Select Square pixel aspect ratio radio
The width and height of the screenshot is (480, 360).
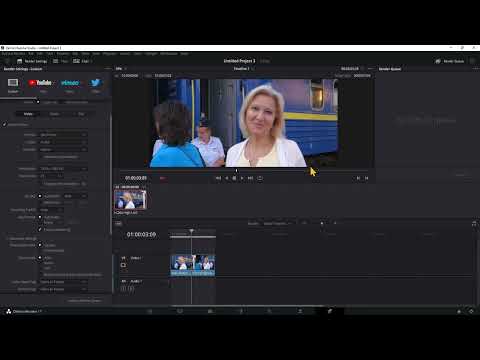pos(40,245)
